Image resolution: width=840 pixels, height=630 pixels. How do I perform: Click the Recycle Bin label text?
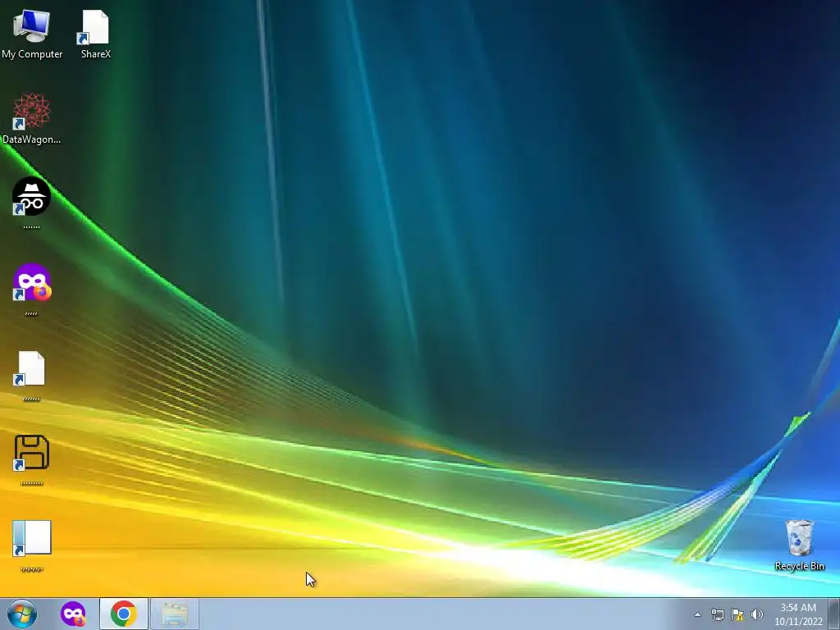(799, 566)
